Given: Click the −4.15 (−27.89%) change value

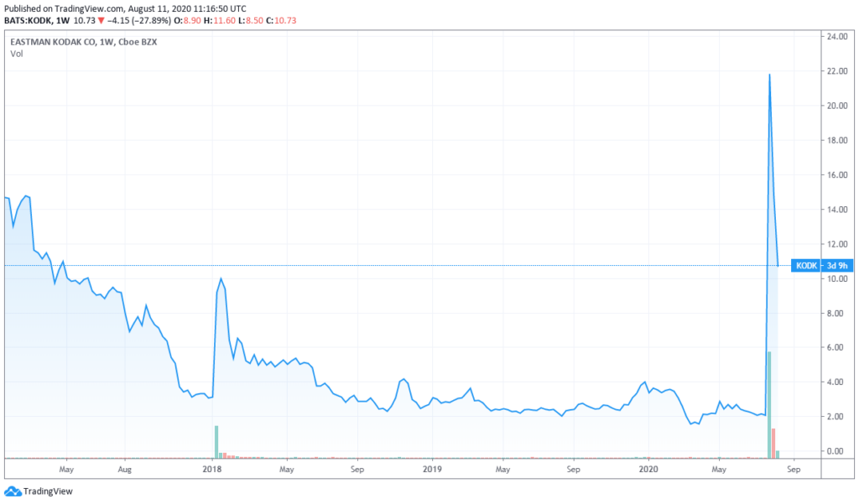Looking at the screenshot, I should click(138, 21).
